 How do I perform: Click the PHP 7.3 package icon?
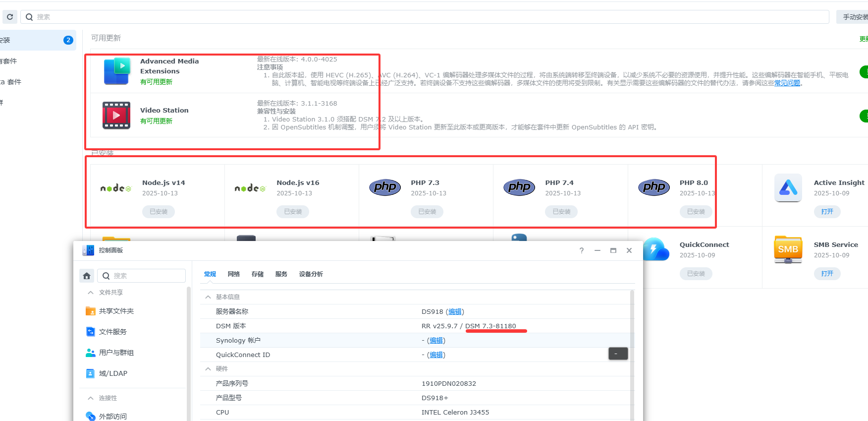(385, 187)
